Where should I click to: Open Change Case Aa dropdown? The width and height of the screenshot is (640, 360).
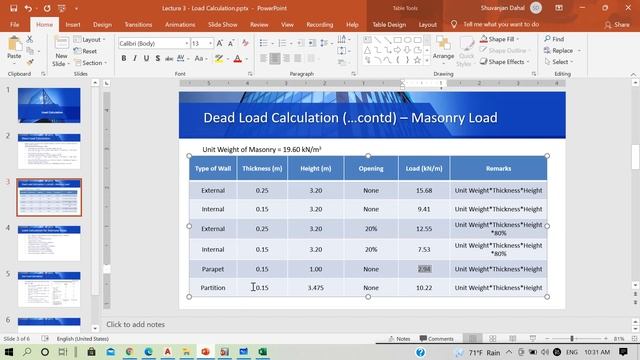pyautogui.click(x=200, y=59)
